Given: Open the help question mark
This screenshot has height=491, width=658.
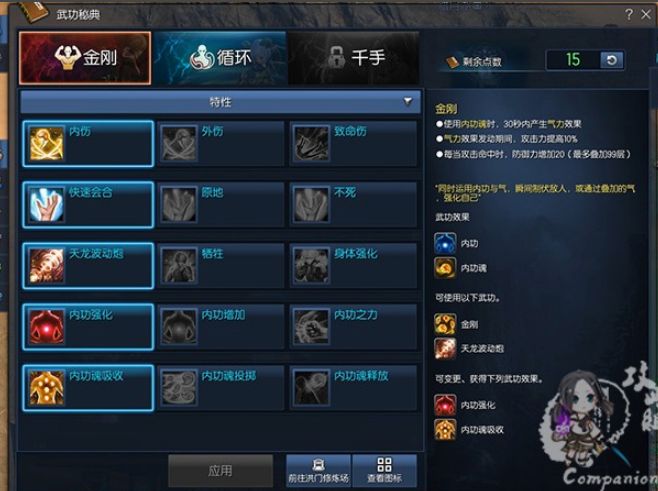Looking at the screenshot, I should pyautogui.click(x=629, y=14).
